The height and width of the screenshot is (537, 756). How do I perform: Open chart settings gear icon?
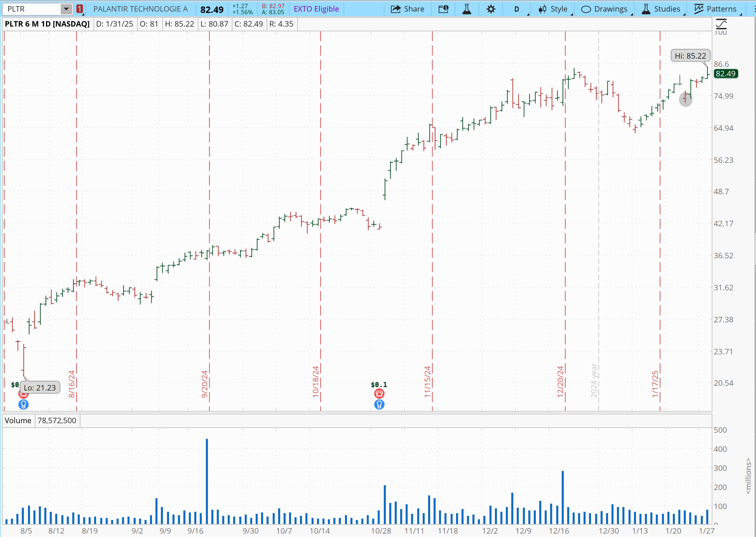490,9
